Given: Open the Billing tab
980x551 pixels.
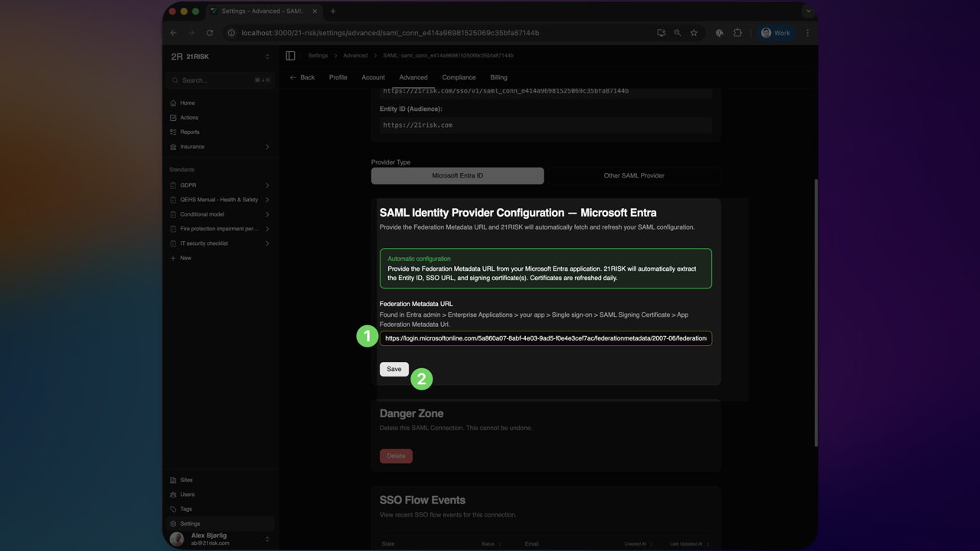Looking at the screenshot, I should 498,77.
